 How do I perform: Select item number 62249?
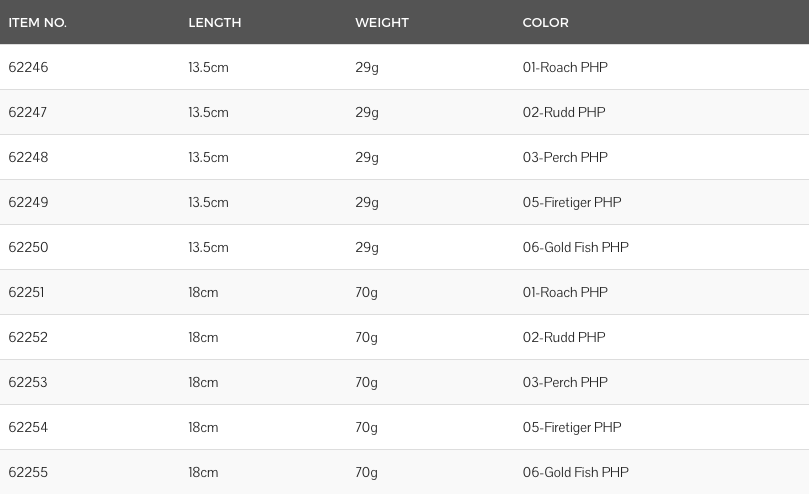pyautogui.click(x=28, y=202)
